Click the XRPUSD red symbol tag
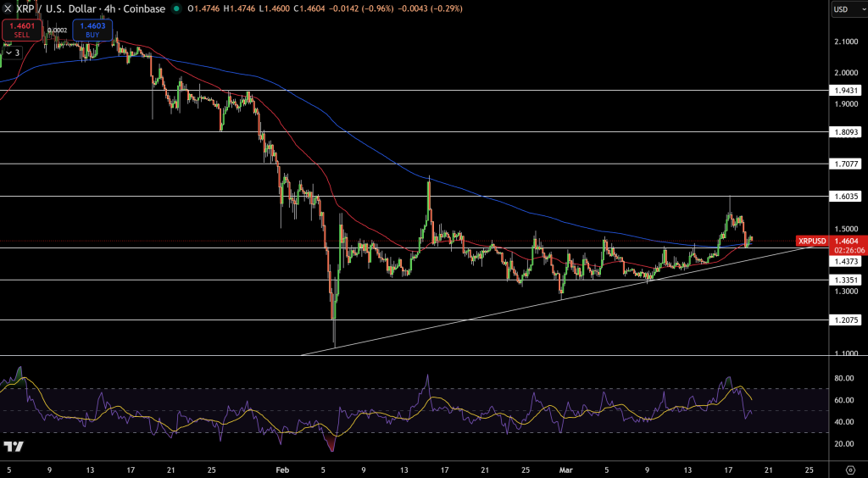Viewport: 868px width, 478px height. [812, 242]
